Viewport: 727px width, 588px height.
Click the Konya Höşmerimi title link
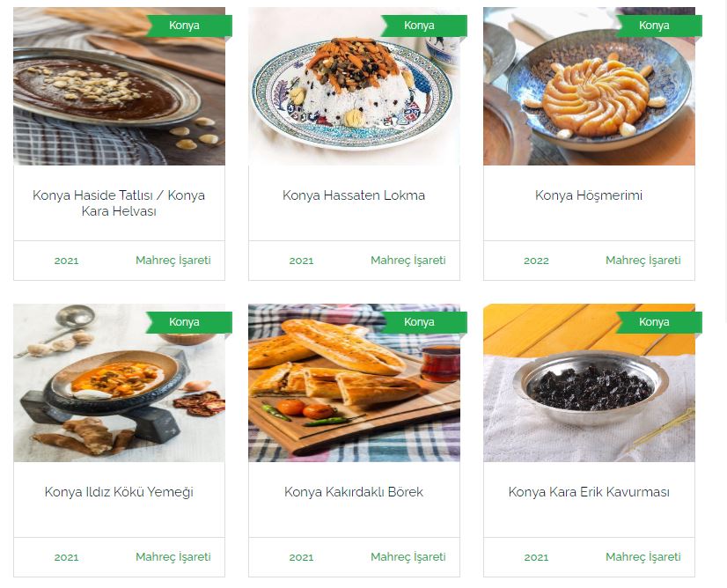click(589, 195)
